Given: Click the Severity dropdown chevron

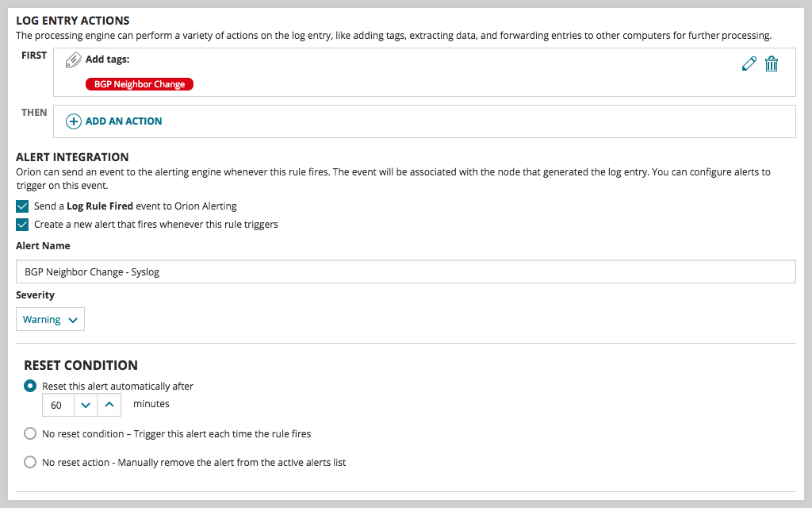Looking at the screenshot, I should pyautogui.click(x=72, y=319).
